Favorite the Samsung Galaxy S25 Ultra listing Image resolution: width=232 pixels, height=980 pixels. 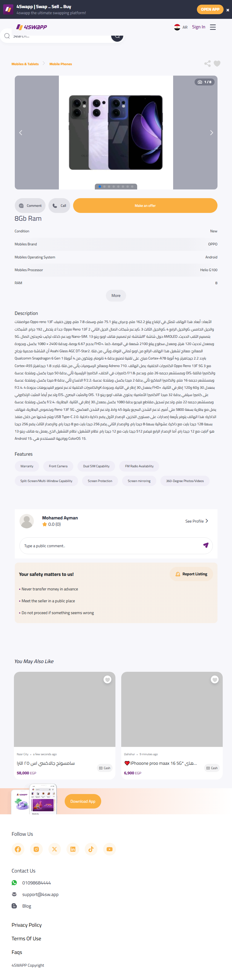(107, 680)
